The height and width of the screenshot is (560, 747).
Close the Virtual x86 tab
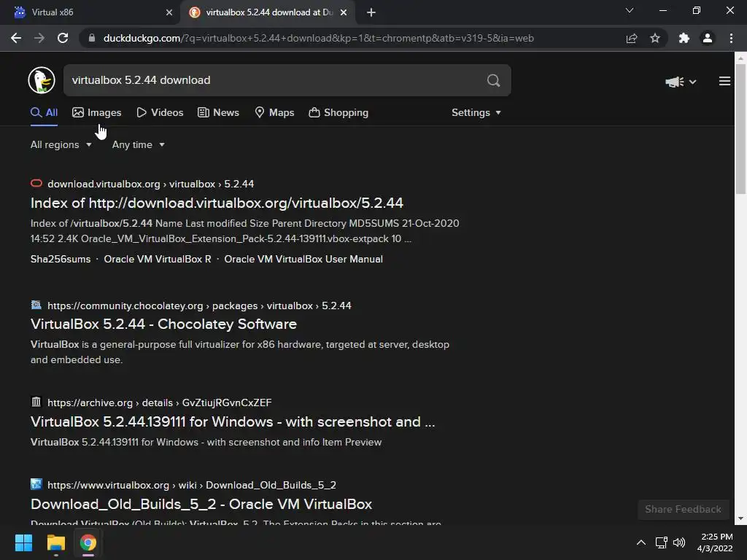[169, 12]
